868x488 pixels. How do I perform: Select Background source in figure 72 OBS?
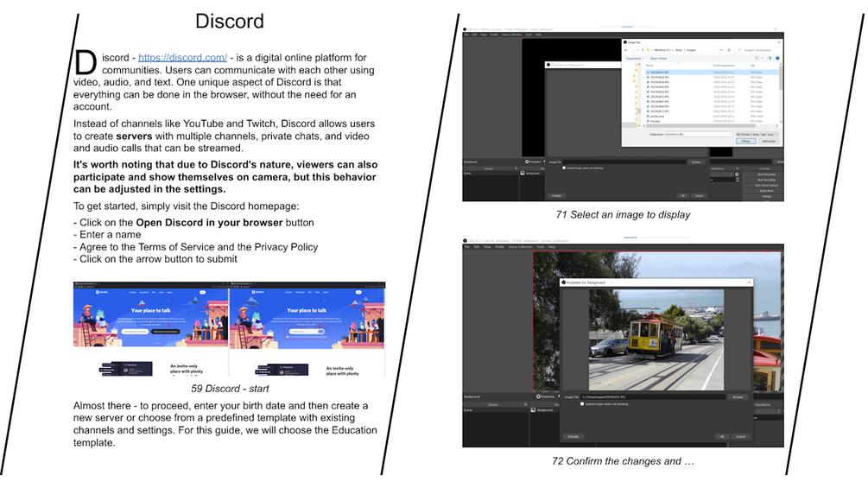[545, 410]
